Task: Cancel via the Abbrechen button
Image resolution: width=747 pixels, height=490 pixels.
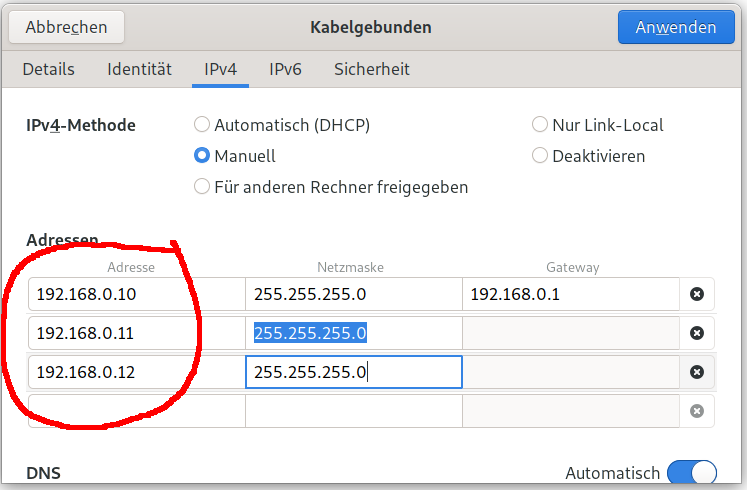Action: click(67, 27)
